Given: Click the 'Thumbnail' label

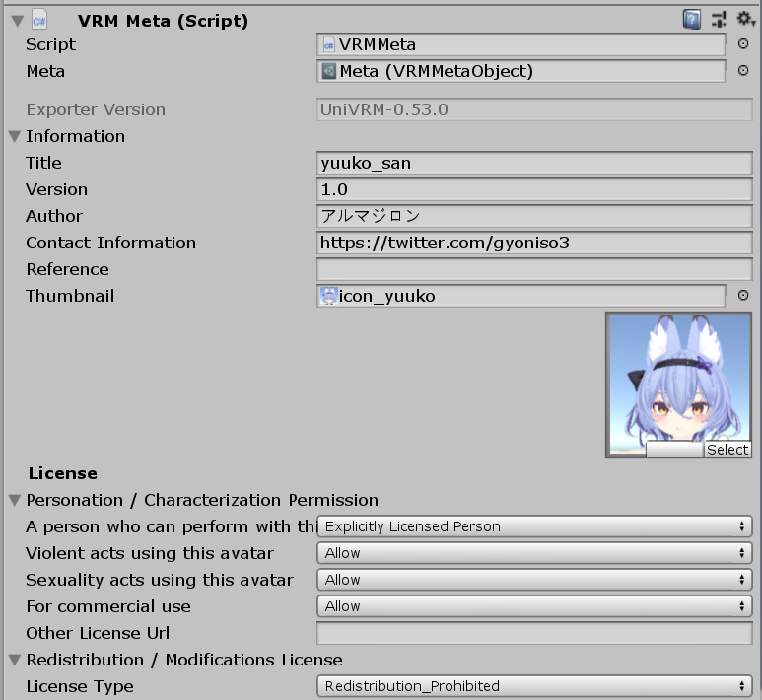Looking at the screenshot, I should click(70, 296).
